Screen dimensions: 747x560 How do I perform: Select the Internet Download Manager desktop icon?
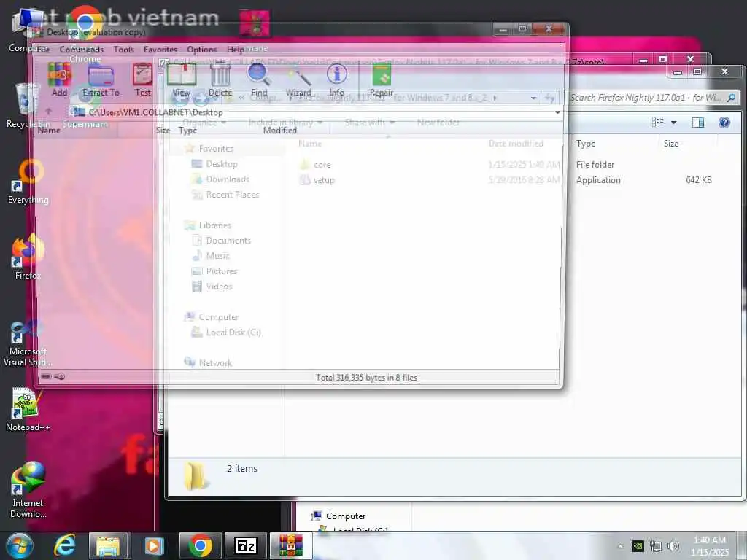pyautogui.click(x=28, y=491)
